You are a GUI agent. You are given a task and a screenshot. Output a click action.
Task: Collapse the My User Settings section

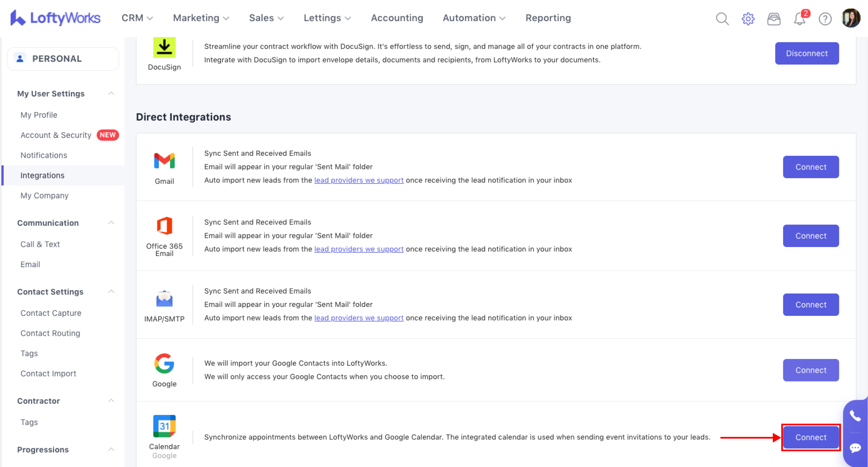point(111,94)
